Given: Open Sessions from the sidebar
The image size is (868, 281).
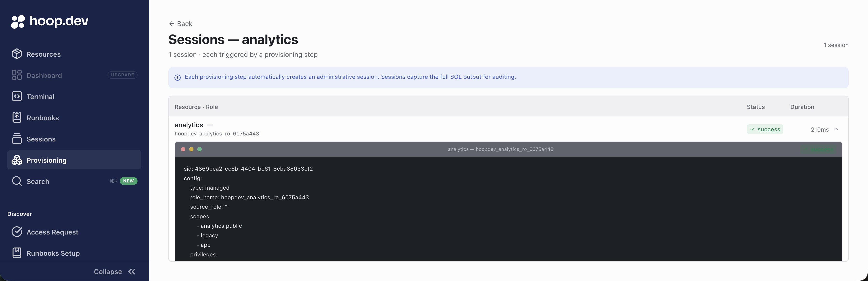Looking at the screenshot, I should point(74,139).
